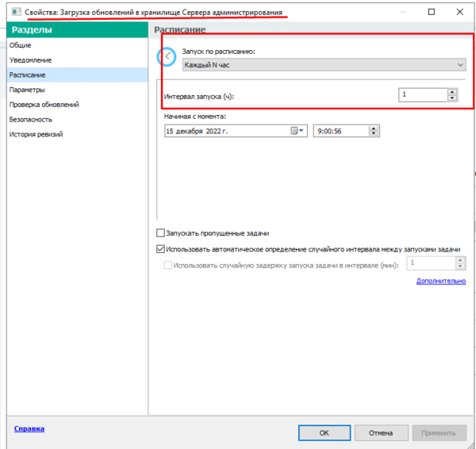Click the Применить button

(439, 432)
